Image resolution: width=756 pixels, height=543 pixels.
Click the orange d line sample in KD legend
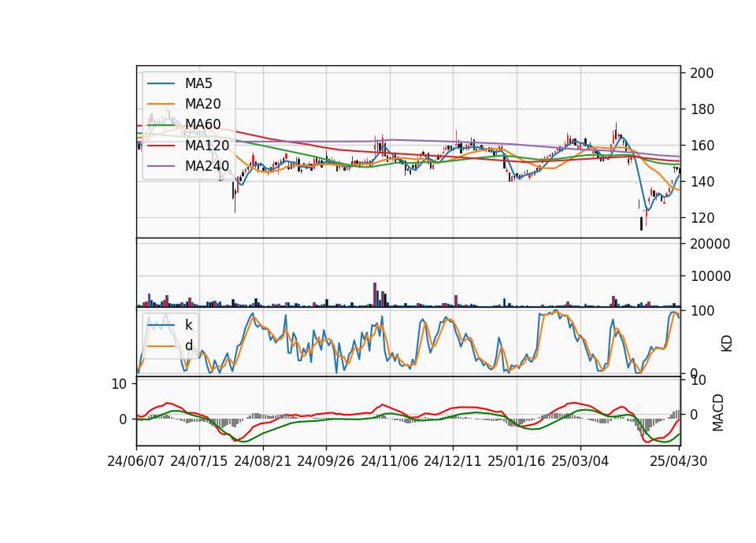161,345
